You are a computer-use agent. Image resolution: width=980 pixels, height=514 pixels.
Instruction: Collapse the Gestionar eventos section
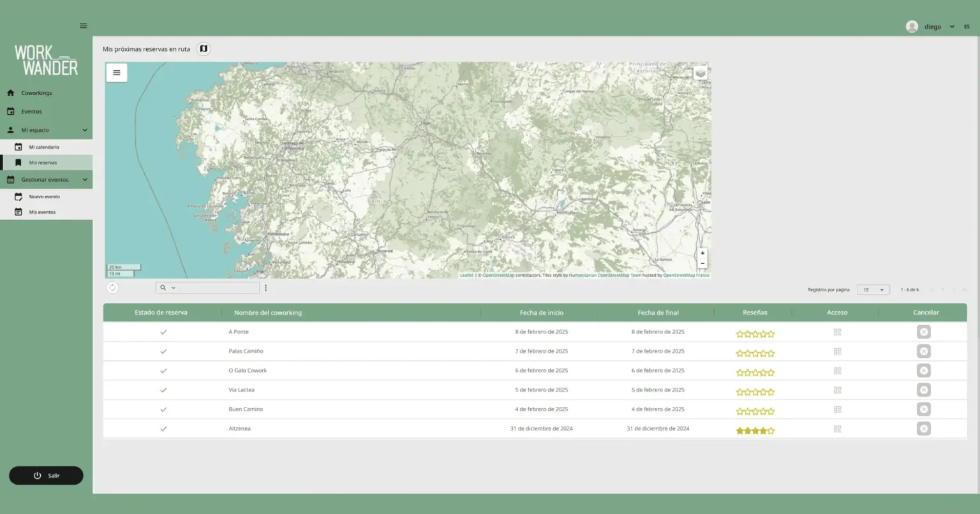[x=84, y=179]
